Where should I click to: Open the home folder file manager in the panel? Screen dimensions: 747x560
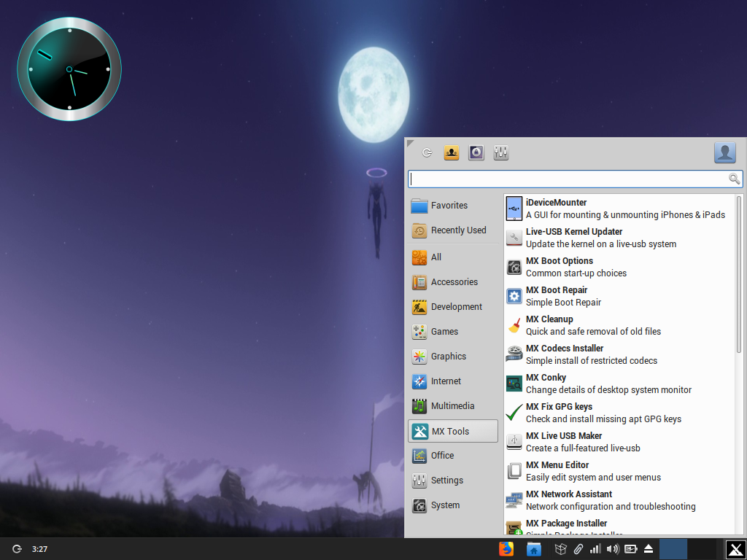(x=533, y=549)
